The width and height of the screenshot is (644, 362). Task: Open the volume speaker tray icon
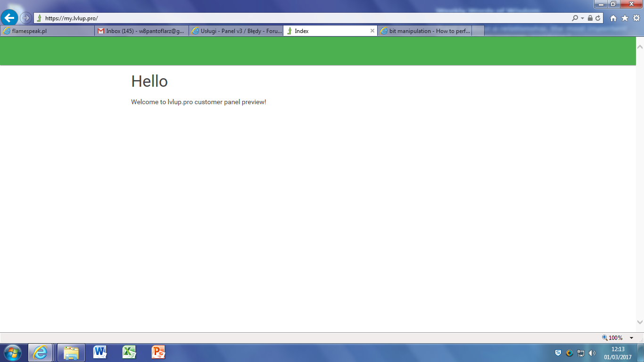click(x=592, y=353)
